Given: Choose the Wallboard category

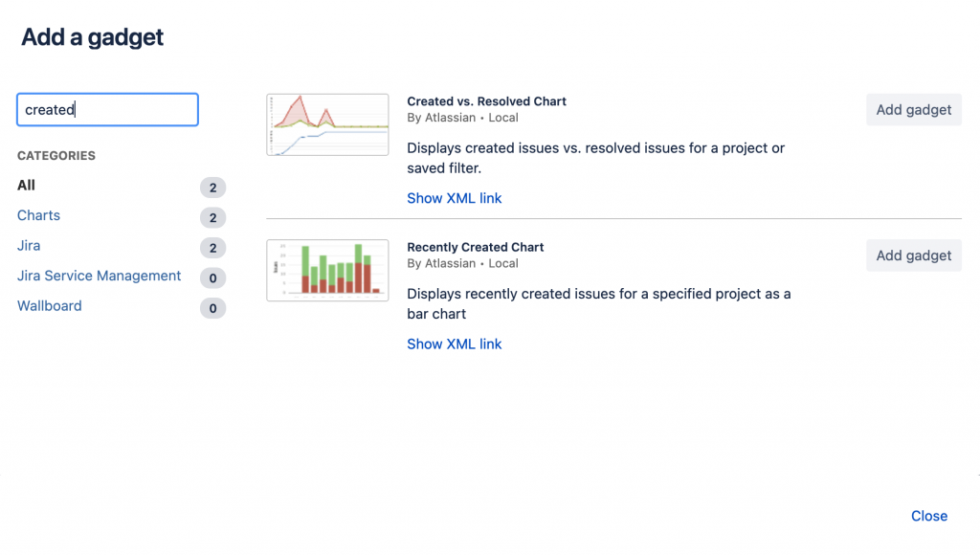Looking at the screenshot, I should [x=50, y=306].
